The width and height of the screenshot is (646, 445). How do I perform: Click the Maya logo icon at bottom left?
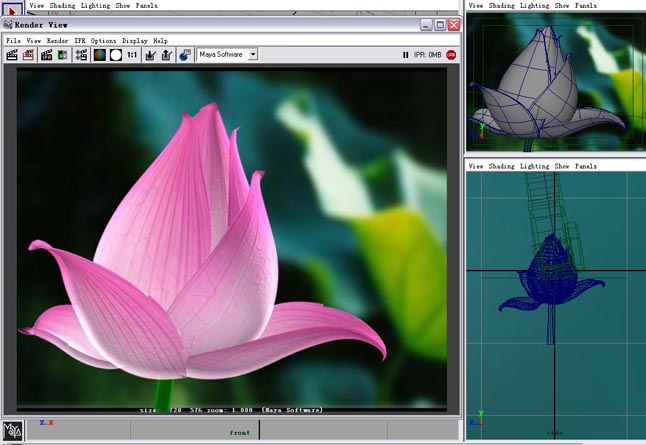pyautogui.click(x=12, y=431)
